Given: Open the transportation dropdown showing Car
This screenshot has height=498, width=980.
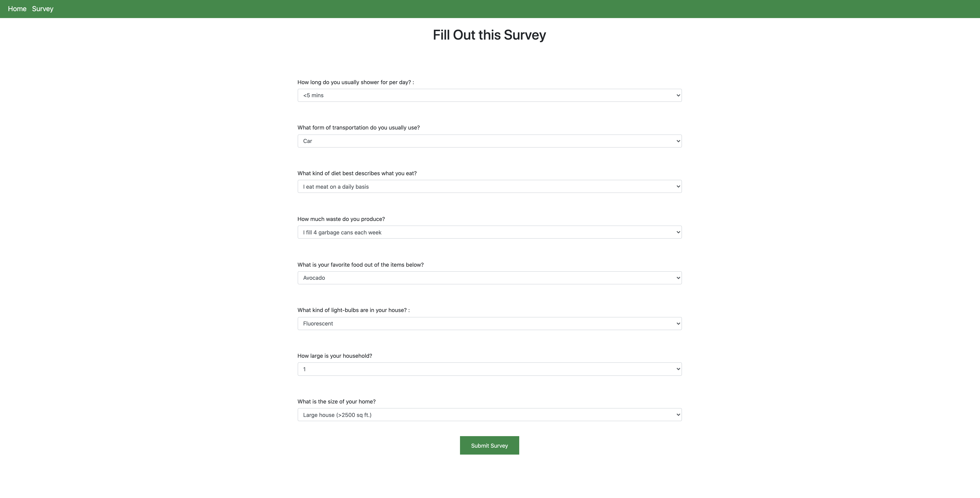Looking at the screenshot, I should (489, 141).
